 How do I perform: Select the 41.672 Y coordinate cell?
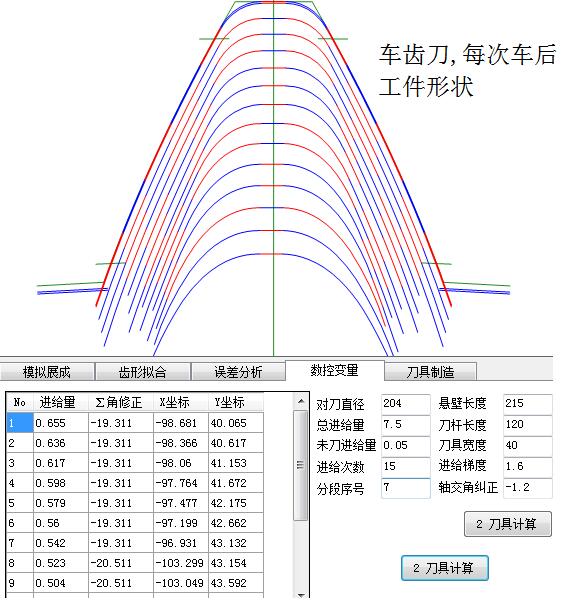(x=236, y=483)
